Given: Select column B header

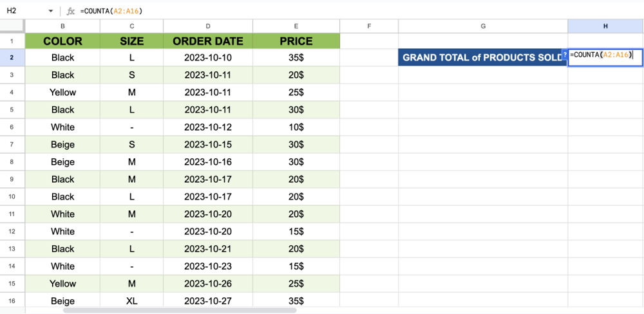Looking at the screenshot, I should tap(62, 26).
